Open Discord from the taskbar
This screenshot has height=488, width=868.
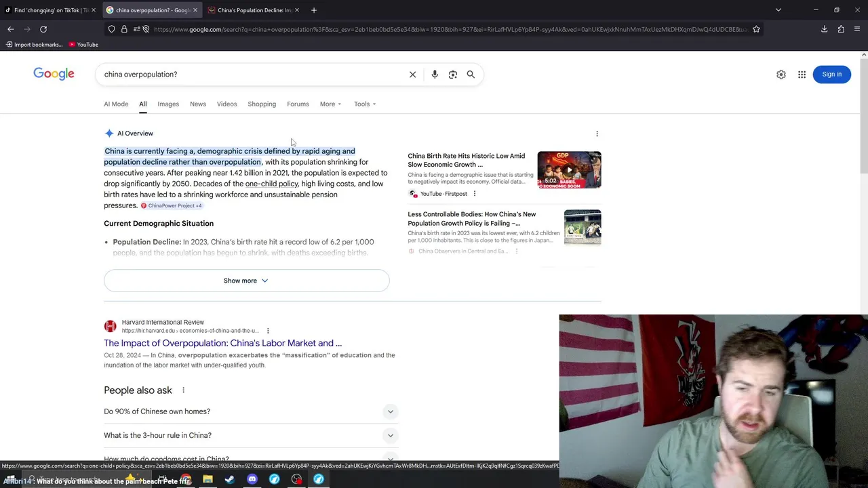[x=252, y=479]
